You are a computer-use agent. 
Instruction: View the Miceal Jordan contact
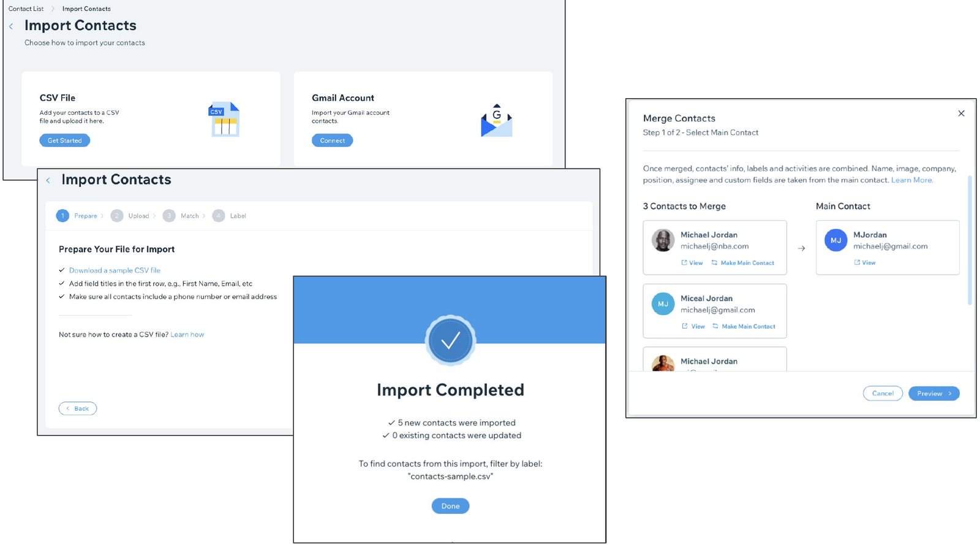tap(693, 327)
